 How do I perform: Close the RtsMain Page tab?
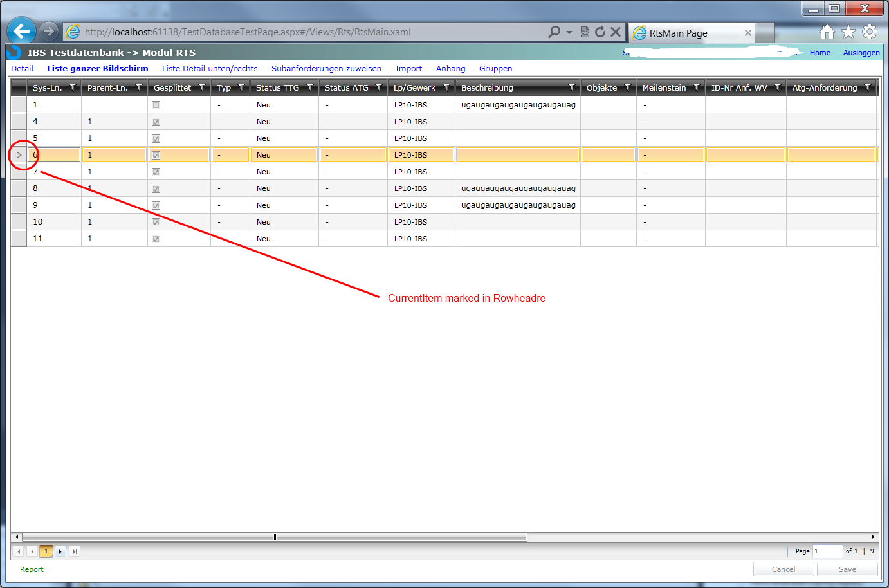click(747, 33)
